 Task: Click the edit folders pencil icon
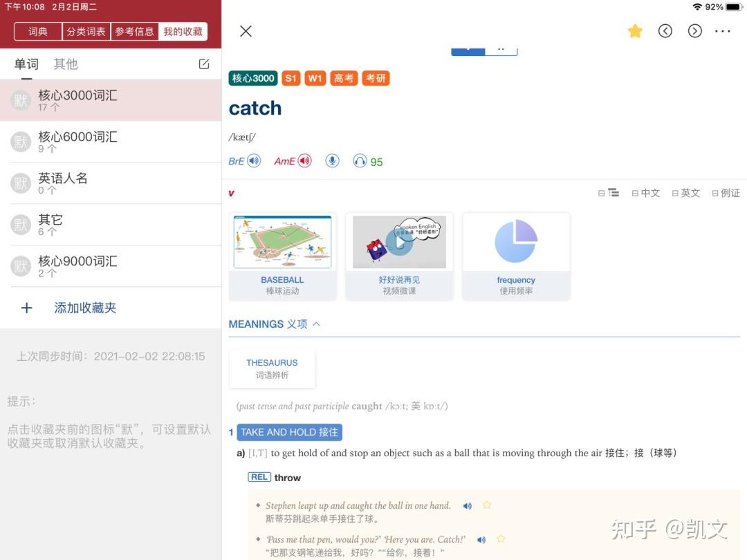[x=204, y=64]
